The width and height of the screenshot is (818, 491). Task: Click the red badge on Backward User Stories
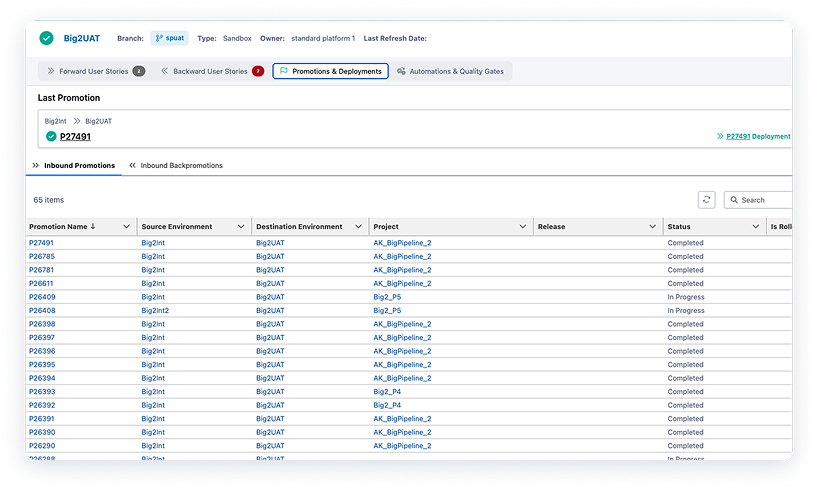click(258, 71)
